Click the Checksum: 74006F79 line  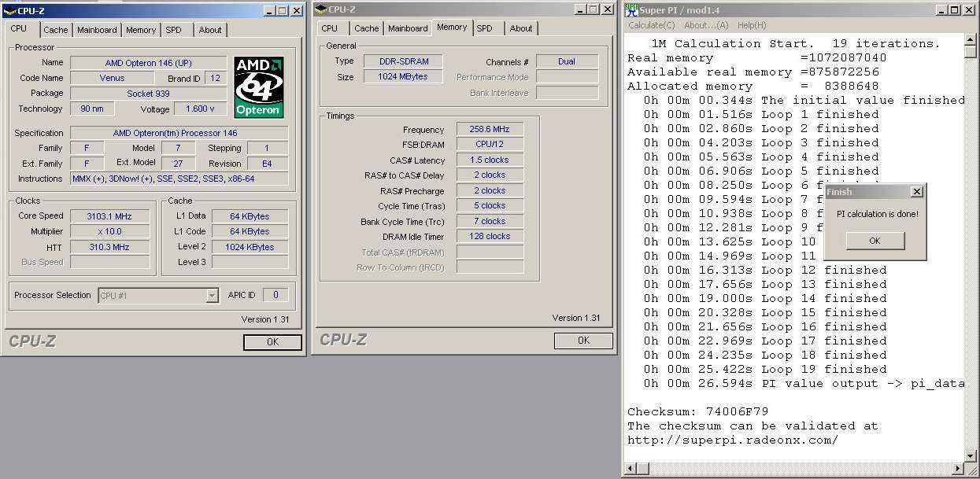tap(698, 411)
